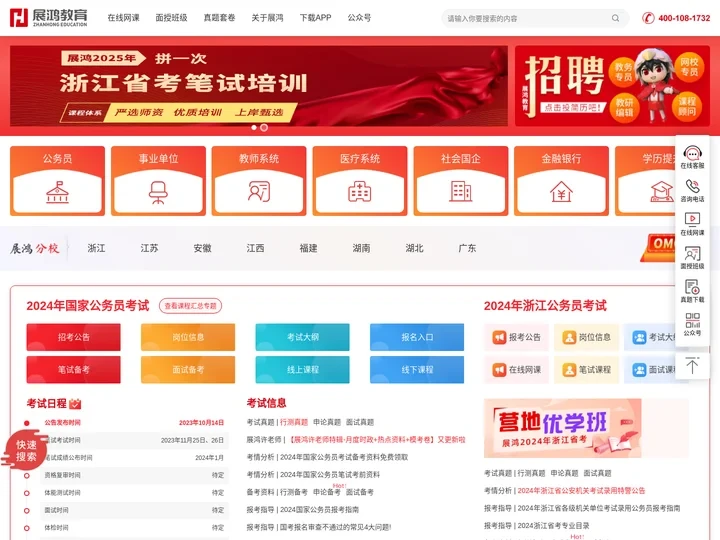Open the 医疗系统 category card
Viewport: 720px width, 540px height.
tap(360, 180)
